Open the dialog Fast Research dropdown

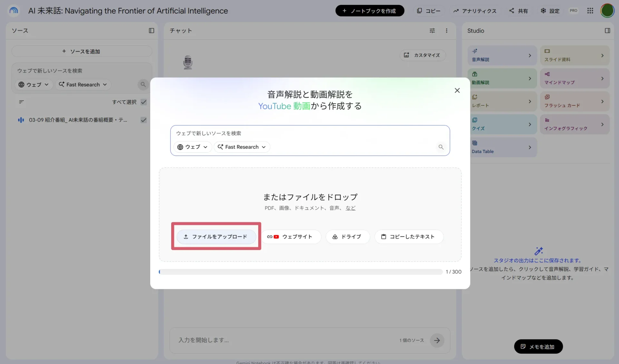click(242, 147)
